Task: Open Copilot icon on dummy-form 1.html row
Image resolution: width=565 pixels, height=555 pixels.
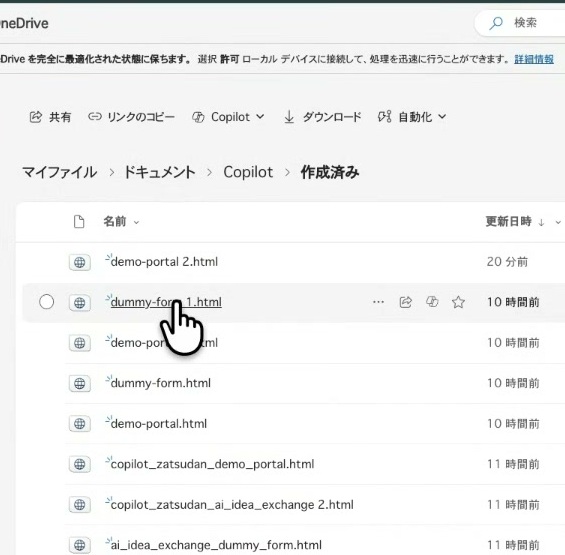Action: click(x=432, y=302)
